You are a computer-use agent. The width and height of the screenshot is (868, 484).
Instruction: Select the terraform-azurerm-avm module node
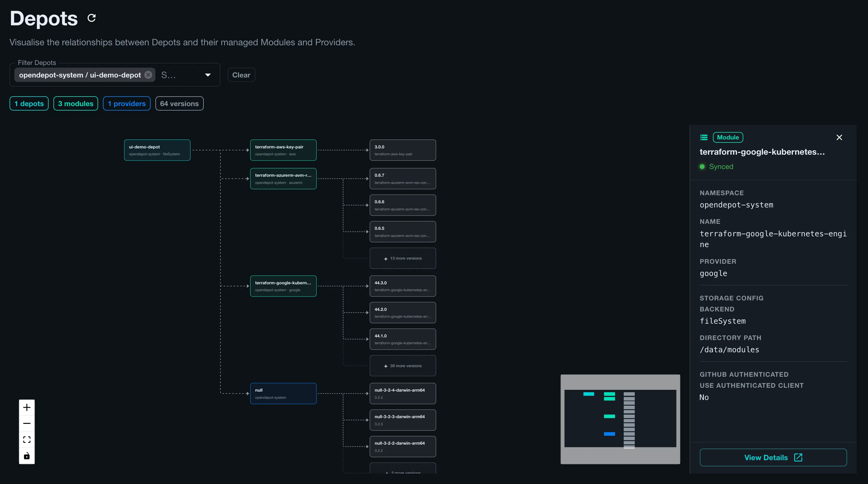[x=283, y=179]
